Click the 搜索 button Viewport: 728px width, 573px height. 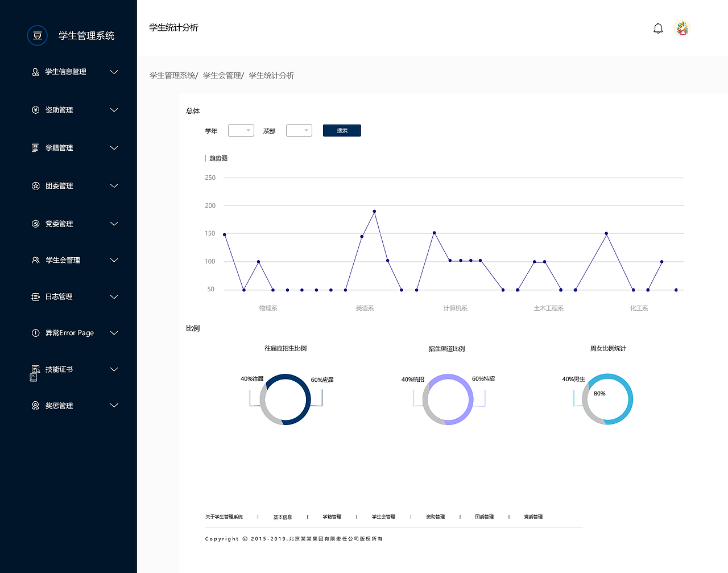tap(342, 130)
